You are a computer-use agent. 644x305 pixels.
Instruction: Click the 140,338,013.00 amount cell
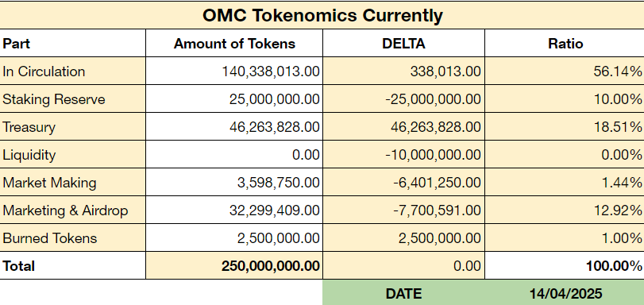[x=234, y=71]
